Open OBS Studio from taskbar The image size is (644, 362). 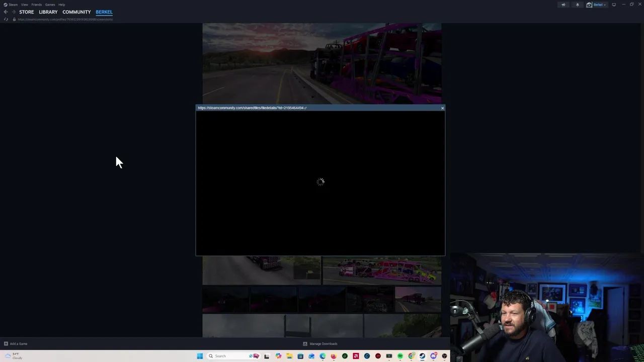(444, 356)
